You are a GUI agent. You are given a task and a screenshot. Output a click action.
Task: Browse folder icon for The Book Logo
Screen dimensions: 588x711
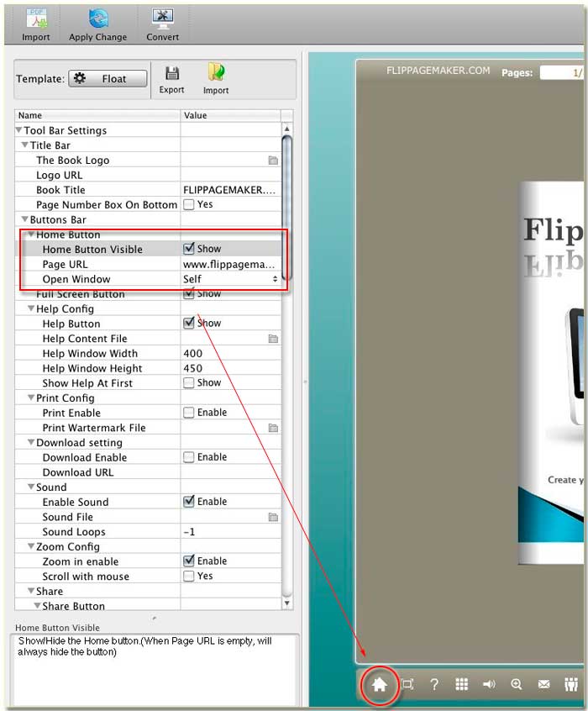click(273, 160)
